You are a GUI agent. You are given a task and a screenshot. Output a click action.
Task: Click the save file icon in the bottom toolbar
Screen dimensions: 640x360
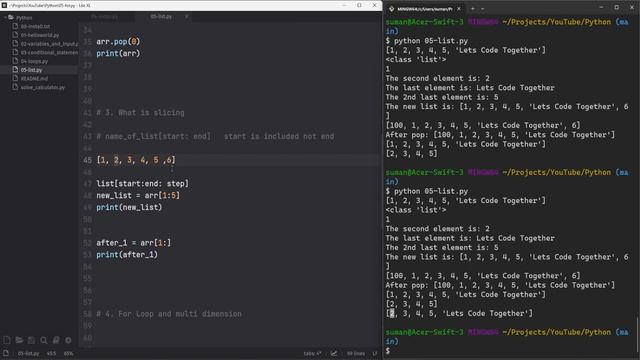(x=31, y=340)
